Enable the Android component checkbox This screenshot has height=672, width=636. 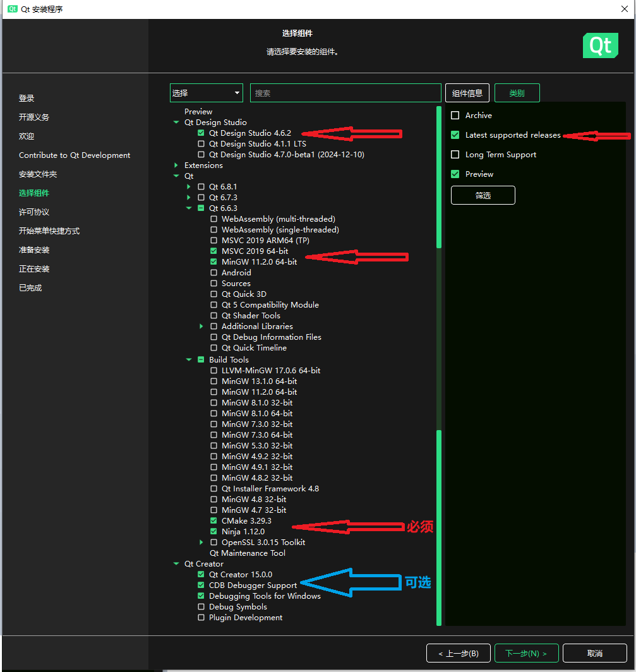pyautogui.click(x=213, y=272)
